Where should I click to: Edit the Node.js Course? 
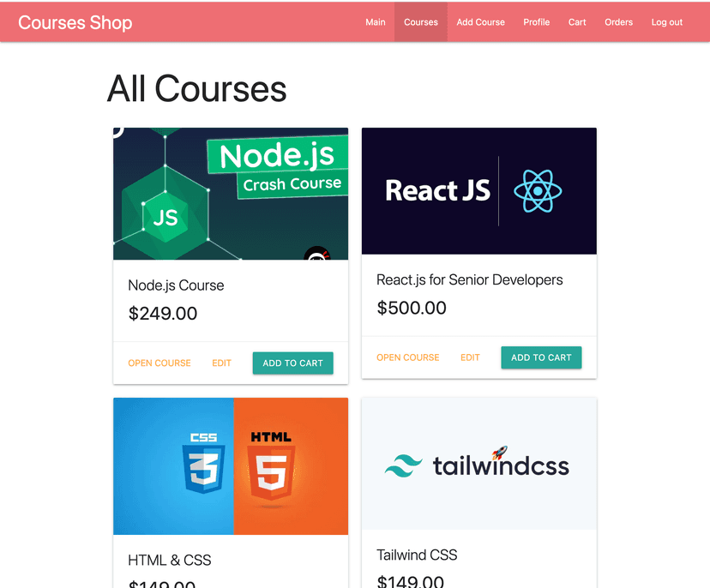(221, 363)
